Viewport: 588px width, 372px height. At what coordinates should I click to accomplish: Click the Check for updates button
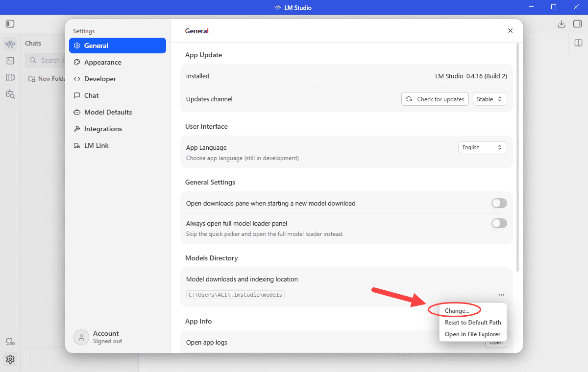[435, 99]
